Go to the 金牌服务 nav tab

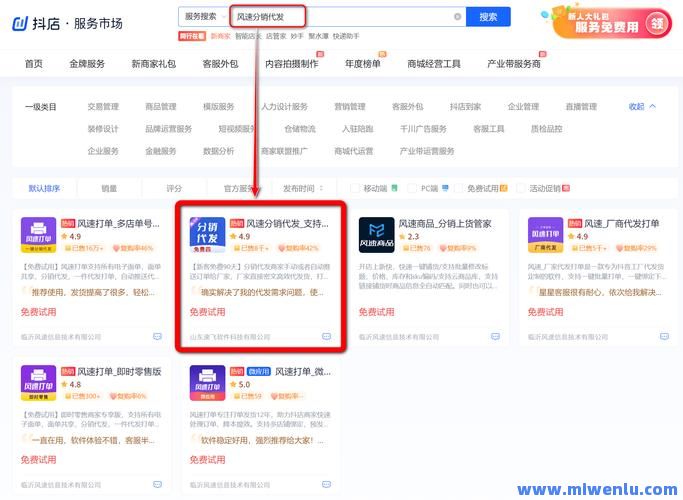click(87, 63)
